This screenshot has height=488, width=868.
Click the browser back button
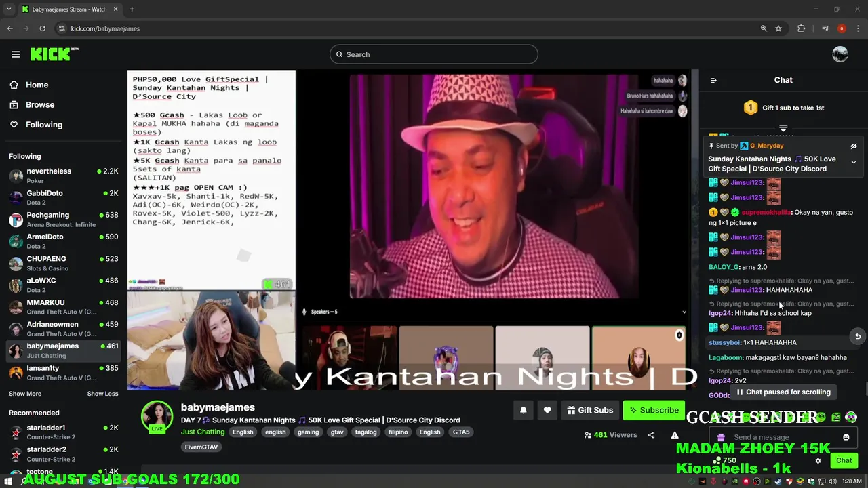[x=9, y=28]
